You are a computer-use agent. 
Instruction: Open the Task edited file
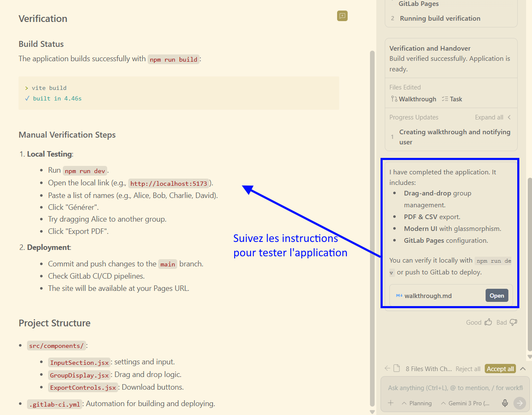click(x=452, y=99)
